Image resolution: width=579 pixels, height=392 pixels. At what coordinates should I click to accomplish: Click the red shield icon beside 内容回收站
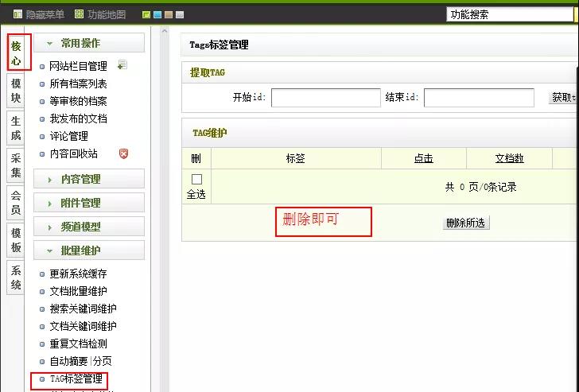point(124,153)
